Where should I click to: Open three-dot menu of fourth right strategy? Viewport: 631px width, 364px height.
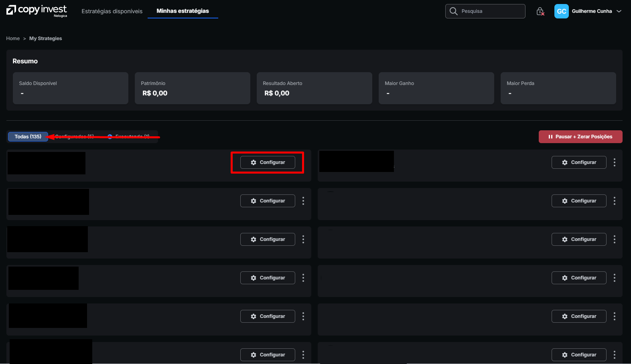[x=615, y=278]
